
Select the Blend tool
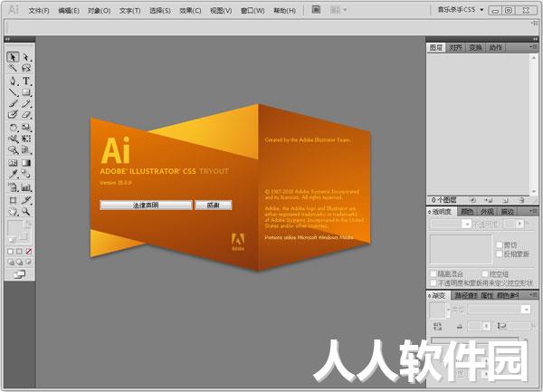pos(26,174)
